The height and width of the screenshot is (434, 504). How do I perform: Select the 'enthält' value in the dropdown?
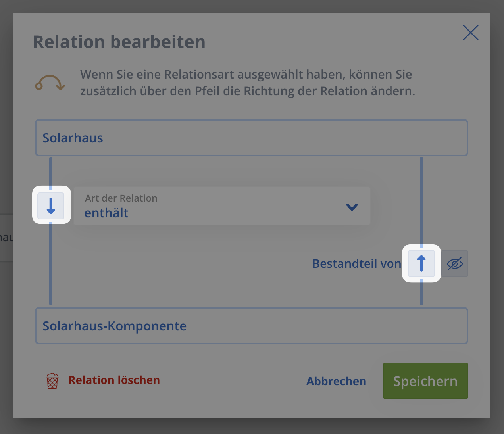tap(106, 213)
